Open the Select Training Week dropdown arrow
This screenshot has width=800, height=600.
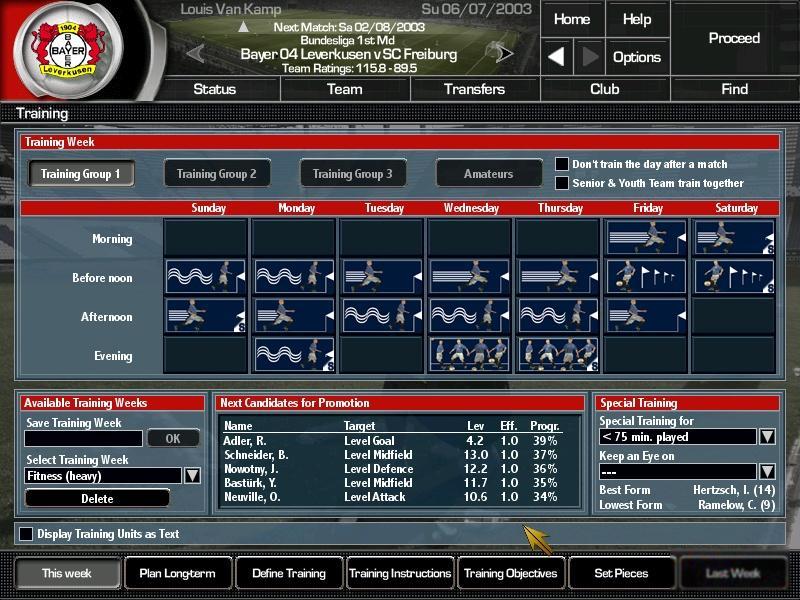coord(192,476)
